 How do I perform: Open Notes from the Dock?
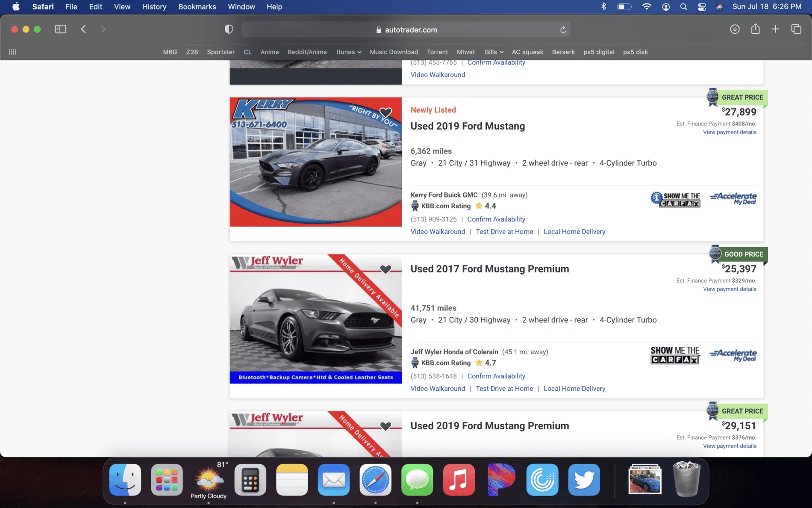tap(292, 479)
